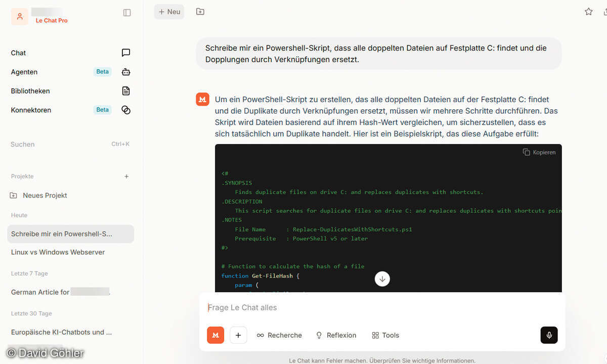Click the orange Mistral model icon in input bar

point(215,335)
